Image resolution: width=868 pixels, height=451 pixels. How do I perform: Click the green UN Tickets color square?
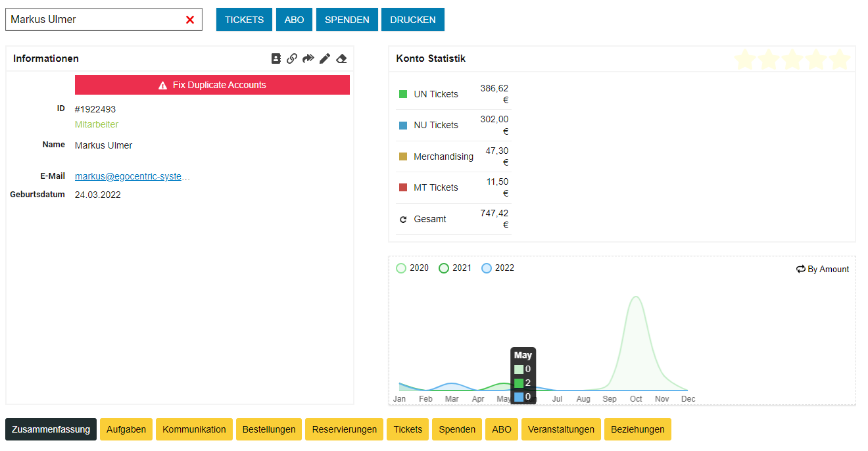(403, 94)
